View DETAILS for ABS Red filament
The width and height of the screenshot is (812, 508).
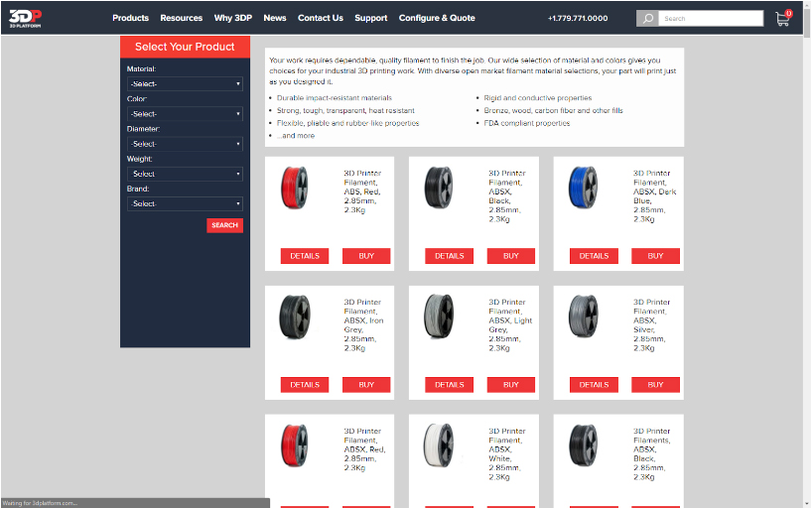pos(305,256)
